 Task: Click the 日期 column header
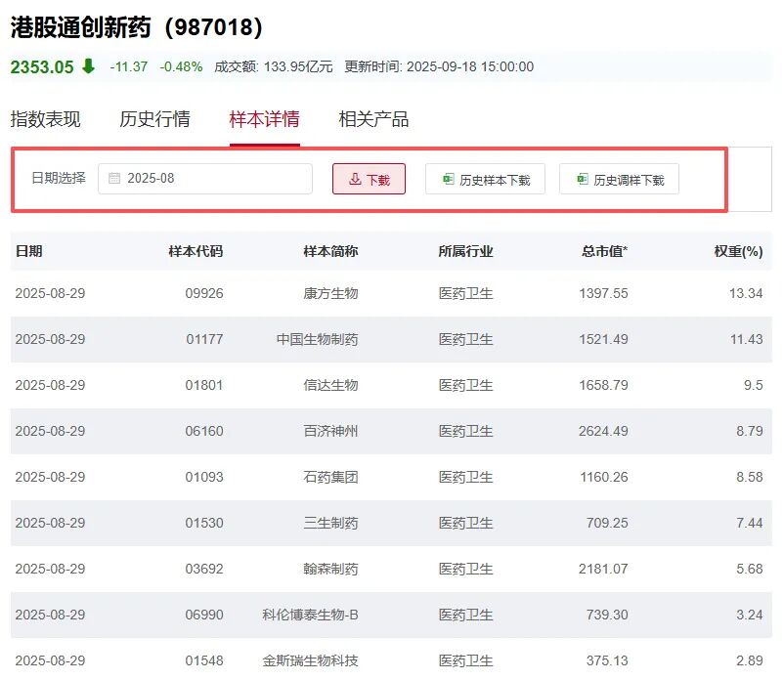tap(28, 251)
